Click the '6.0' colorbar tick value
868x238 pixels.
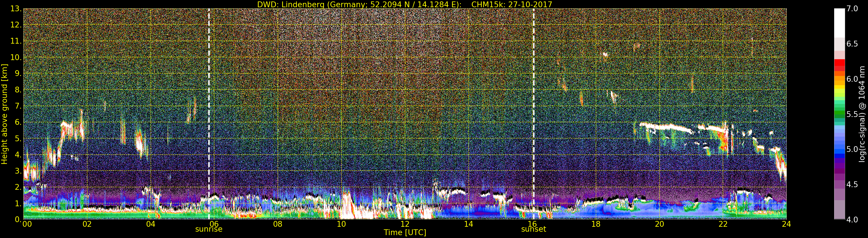tap(852, 79)
